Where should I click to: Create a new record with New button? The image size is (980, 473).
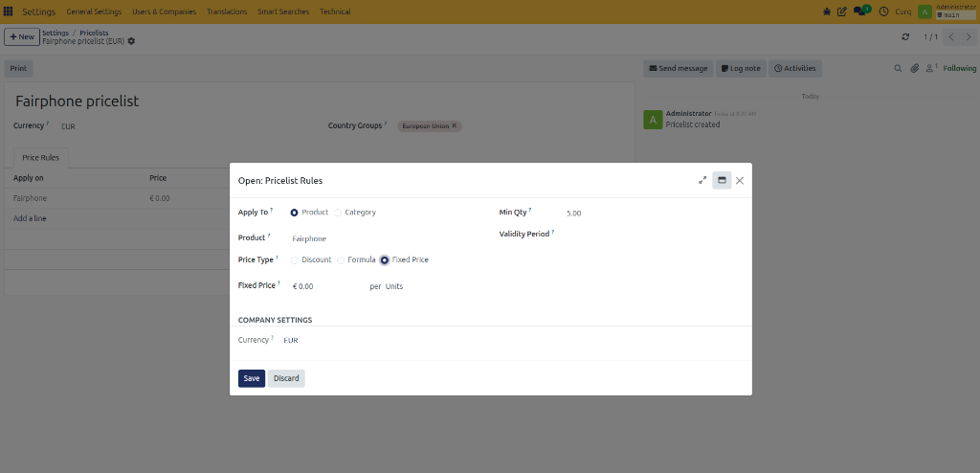22,37
